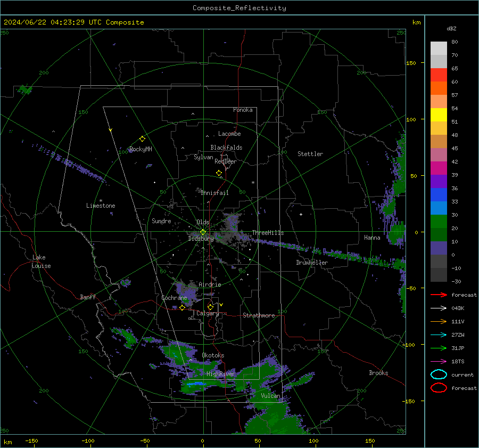Screen dimensions: 479x448
Task: Click the Vulcan city label
Action: [x=271, y=396]
